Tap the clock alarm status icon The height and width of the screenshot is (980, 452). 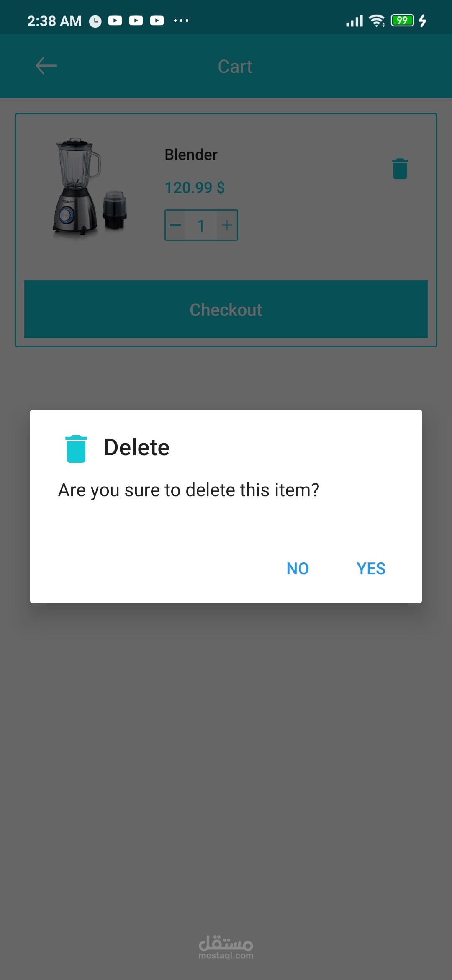[95, 21]
